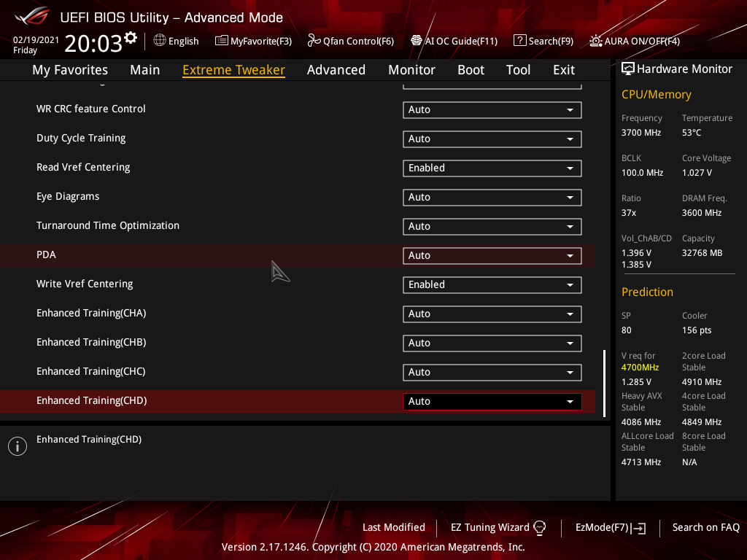Select Eye Diagrams row label
This screenshot has height=560, width=747.
(68, 197)
